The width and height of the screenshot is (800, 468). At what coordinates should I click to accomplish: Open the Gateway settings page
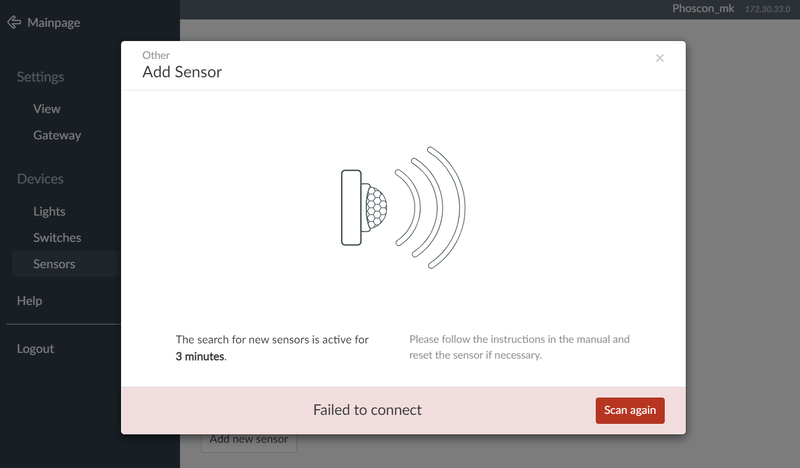click(57, 135)
